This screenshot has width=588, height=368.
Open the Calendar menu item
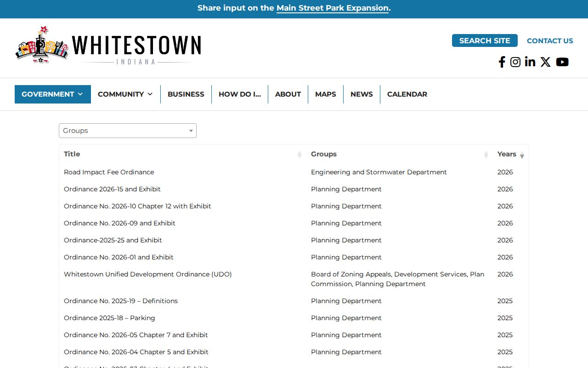coord(407,94)
